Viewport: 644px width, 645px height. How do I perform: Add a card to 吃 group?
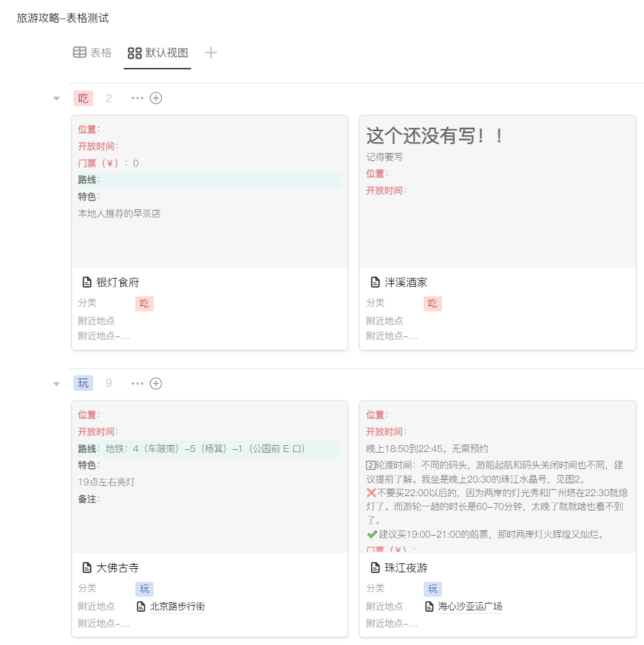point(156,99)
